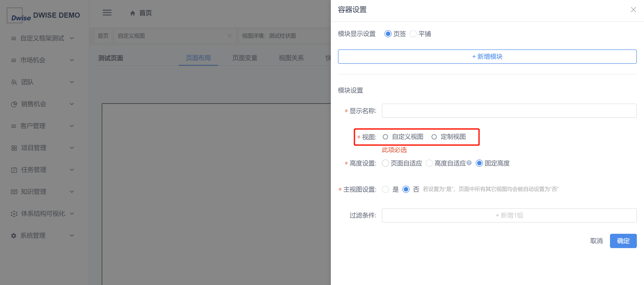This screenshot has width=644, height=285.
Task: Expand the 市场机会 menu chevron
Action: pyautogui.click(x=72, y=60)
